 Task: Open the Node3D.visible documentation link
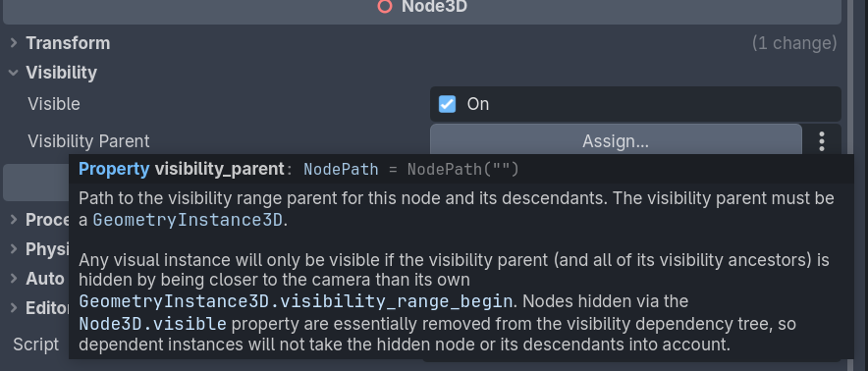(153, 323)
